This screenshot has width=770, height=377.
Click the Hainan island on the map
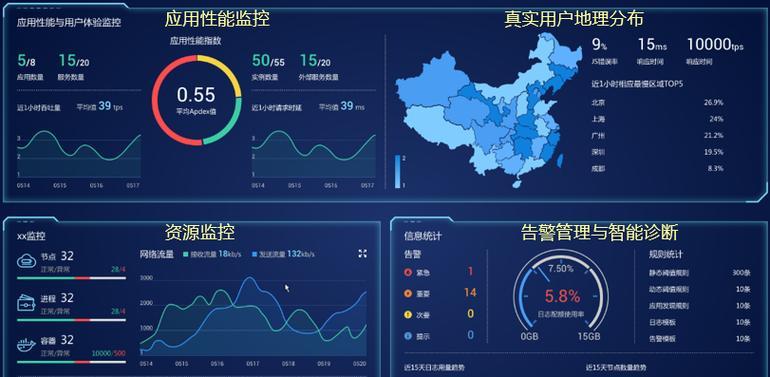click(516, 184)
